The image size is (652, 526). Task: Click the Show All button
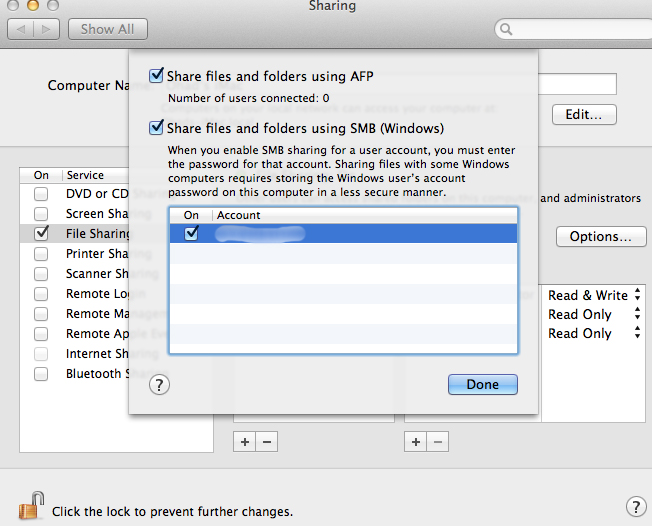tap(107, 29)
